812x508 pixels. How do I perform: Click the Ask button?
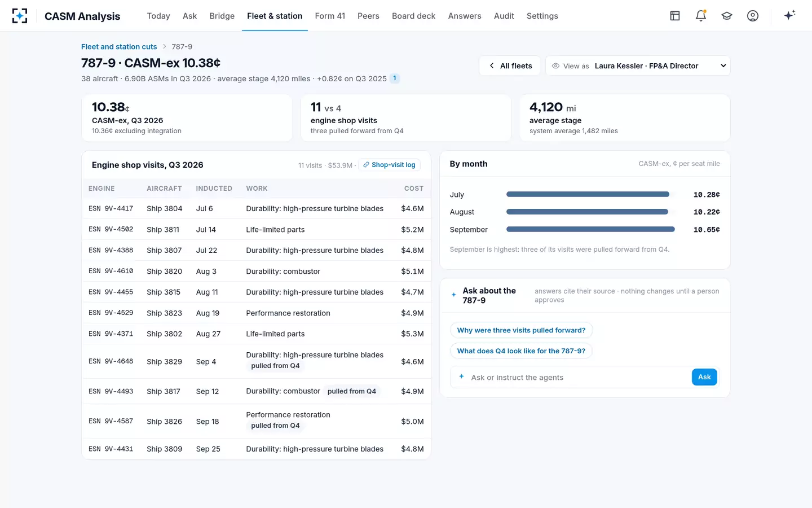pos(704,377)
